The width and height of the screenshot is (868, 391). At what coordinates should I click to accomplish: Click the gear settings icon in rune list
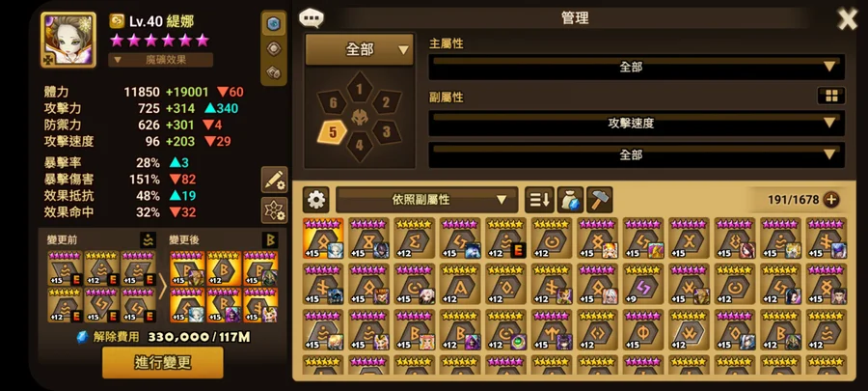click(x=316, y=200)
